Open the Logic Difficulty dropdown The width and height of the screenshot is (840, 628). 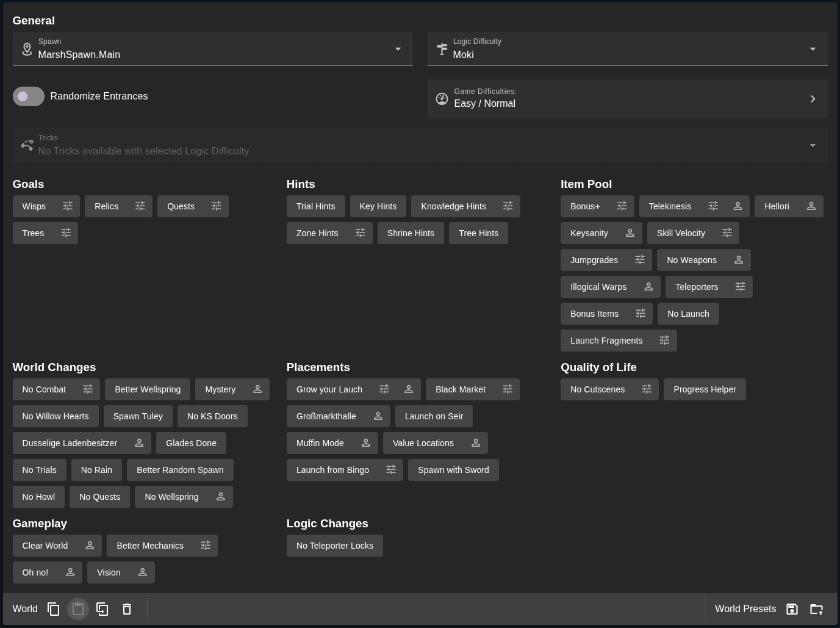click(x=628, y=49)
